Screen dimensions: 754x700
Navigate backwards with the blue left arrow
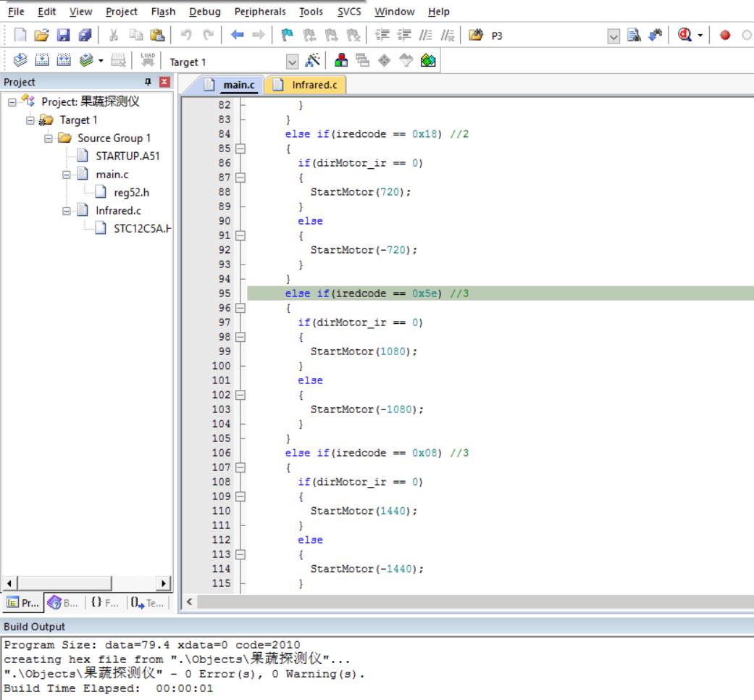(x=237, y=35)
